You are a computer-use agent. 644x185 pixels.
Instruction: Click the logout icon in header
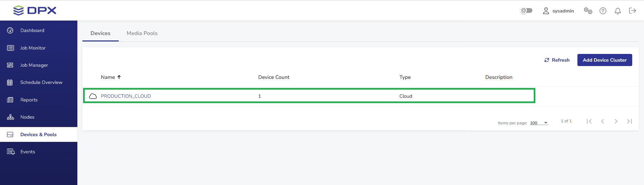(x=632, y=11)
